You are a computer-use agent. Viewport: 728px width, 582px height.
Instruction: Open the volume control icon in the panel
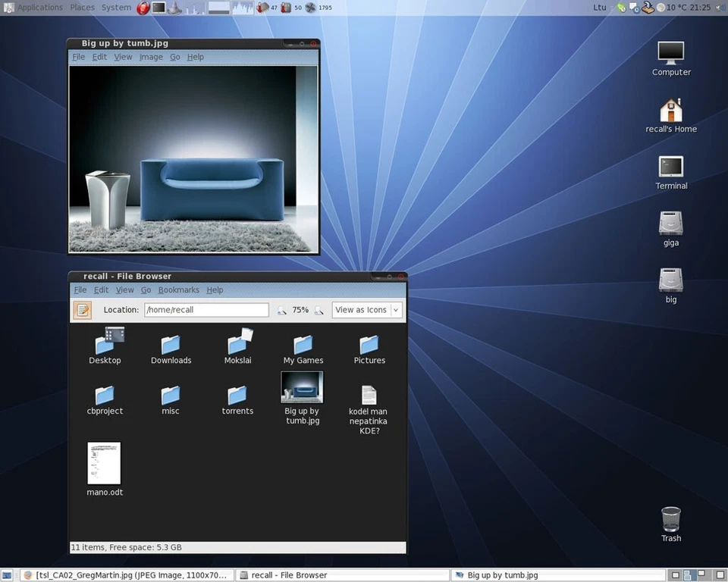[x=719, y=8]
